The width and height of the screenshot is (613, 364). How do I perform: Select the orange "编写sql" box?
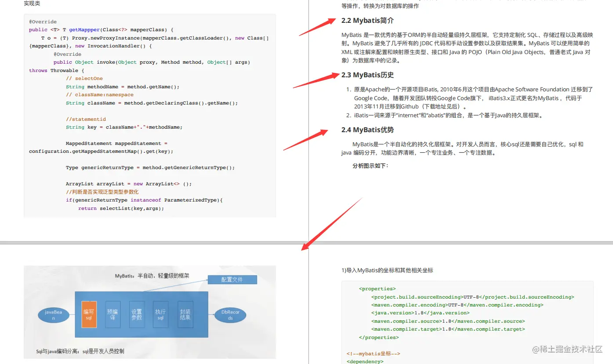point(89,315)
